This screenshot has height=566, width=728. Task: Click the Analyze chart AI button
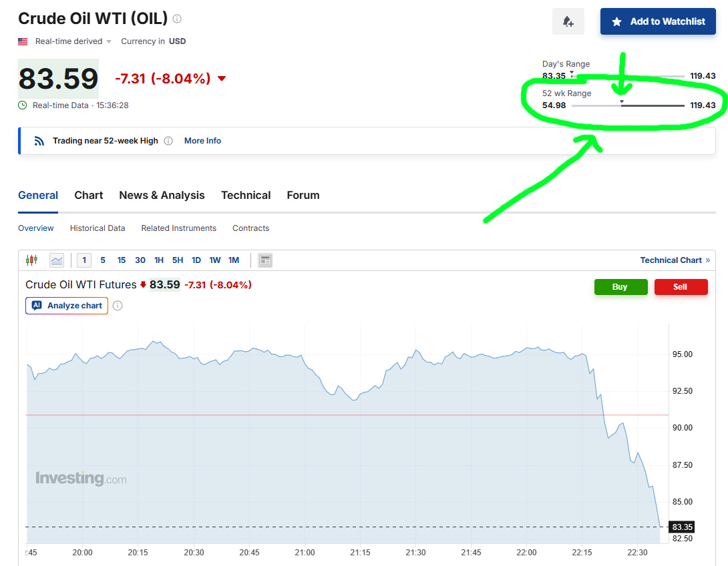pos(67,306)
